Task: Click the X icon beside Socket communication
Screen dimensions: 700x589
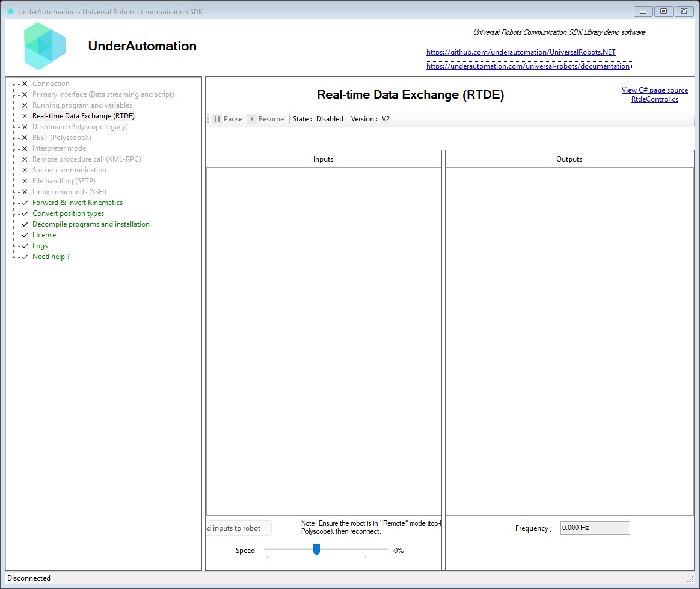Action: [25, 170]
